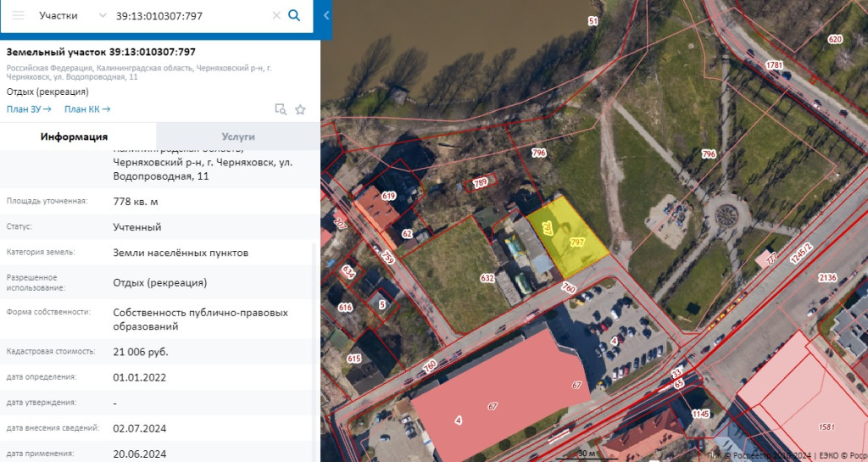Click the parcel label 2136 on map
This screenshot has width=868, height=462.
click(827, 278)
